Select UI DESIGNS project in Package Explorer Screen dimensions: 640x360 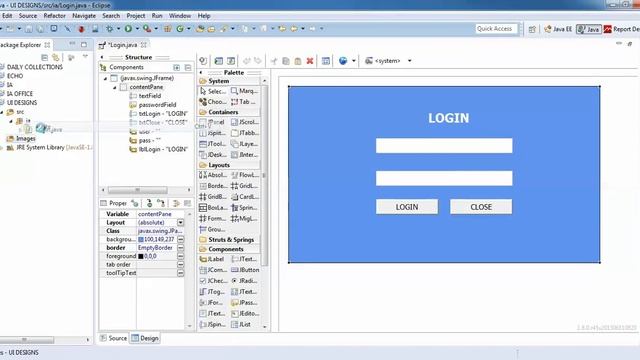(x=18, y=102)
